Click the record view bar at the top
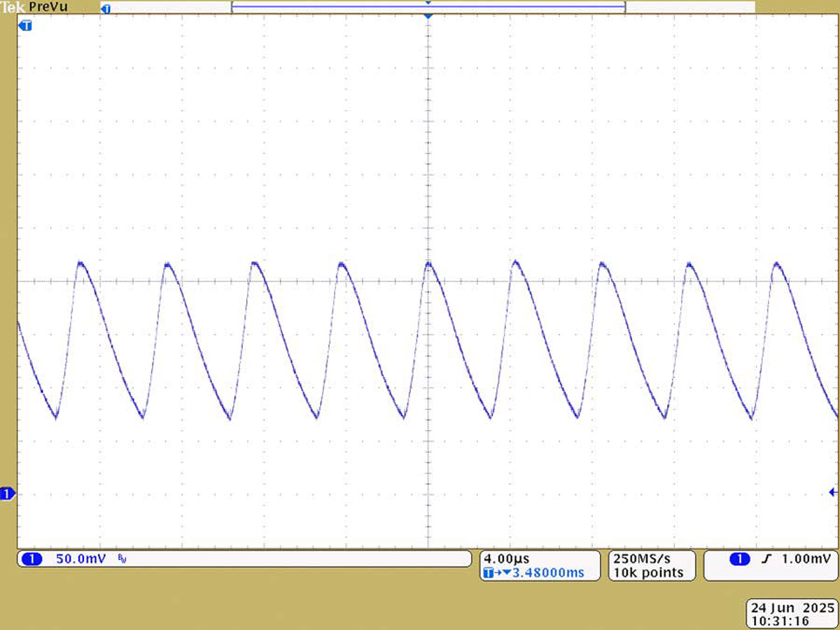This screenshot has width=840, height=630. point(428,7)
